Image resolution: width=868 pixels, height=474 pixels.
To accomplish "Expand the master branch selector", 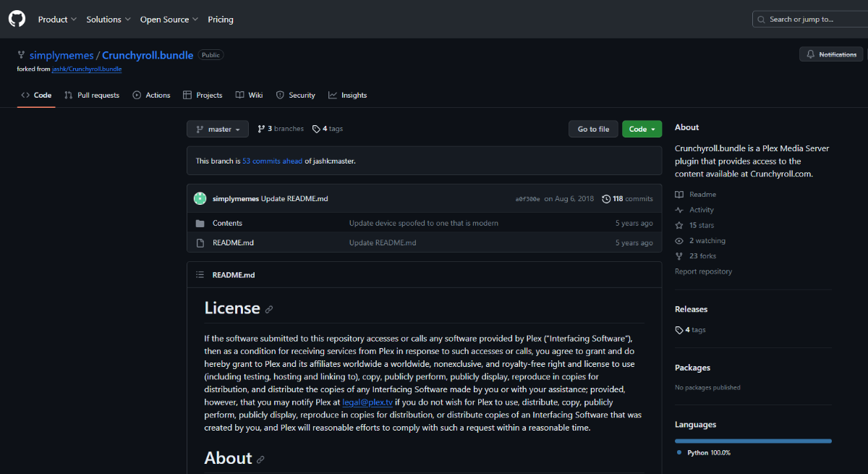I will pyautogui.click(x=218, y=129).
